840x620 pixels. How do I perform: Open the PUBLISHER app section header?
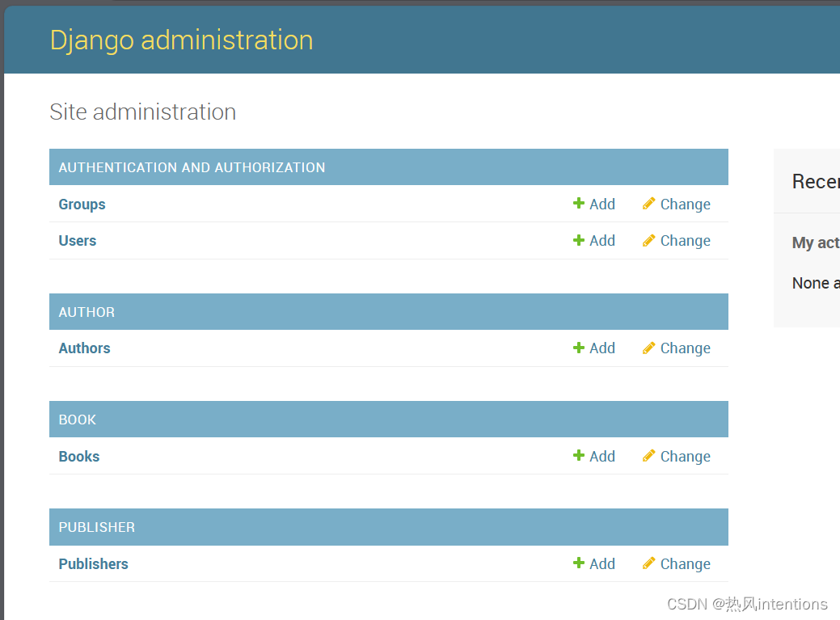(96, 527)
